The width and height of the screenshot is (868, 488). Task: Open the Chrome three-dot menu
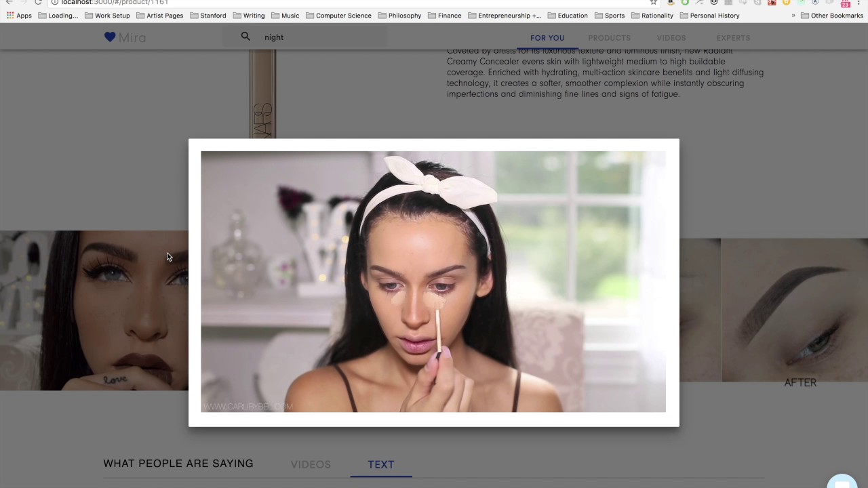[x=860, y=3]
